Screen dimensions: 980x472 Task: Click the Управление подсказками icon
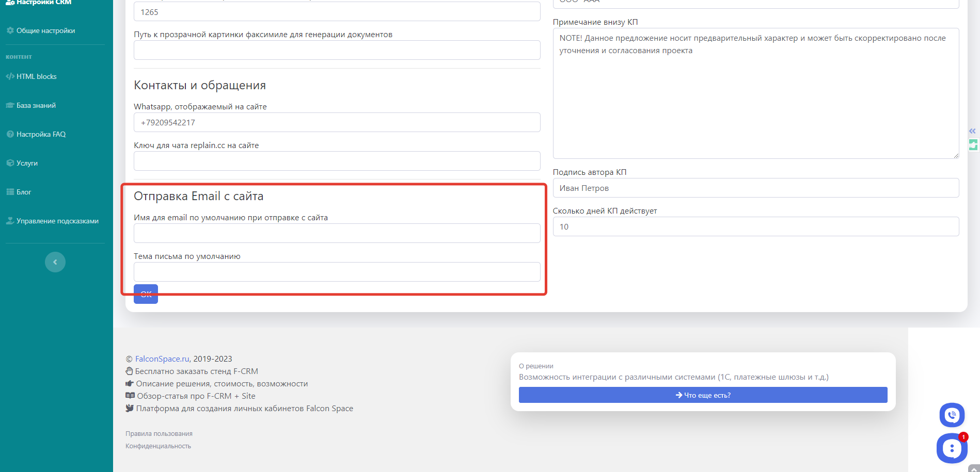(10, 221)
